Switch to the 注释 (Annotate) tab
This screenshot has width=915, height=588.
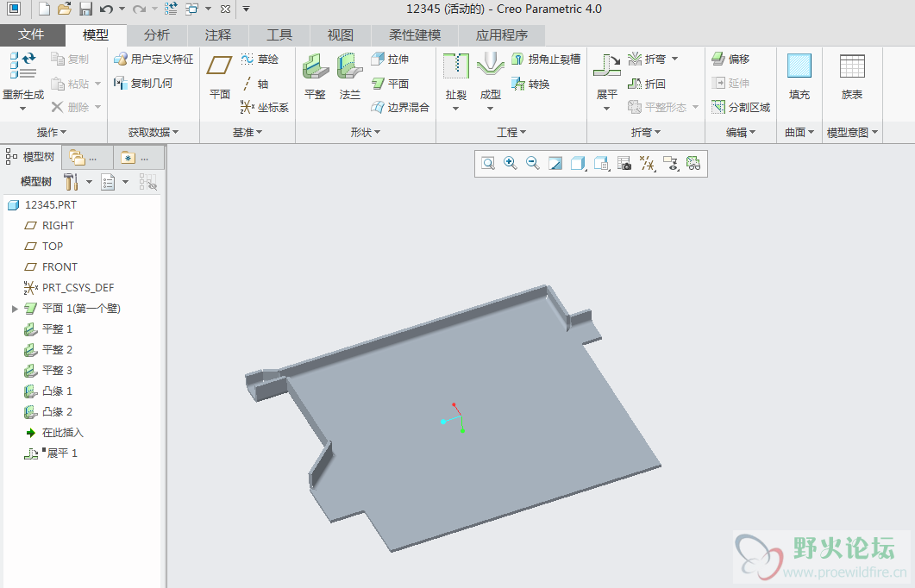[x=218, y=35]
